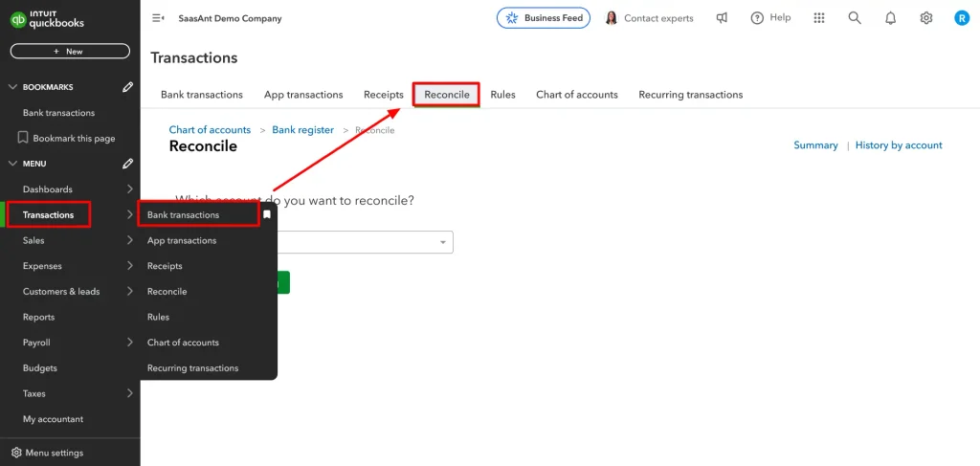Viewport: 980px width, 466px height.
Task: Open the Summary link
Action: [x=815, y=144]
